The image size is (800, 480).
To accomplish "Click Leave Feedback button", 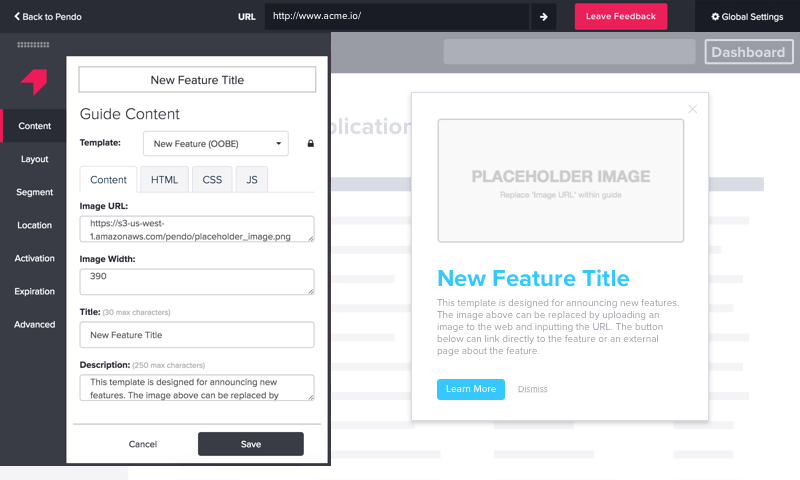I will pos(620,17).
